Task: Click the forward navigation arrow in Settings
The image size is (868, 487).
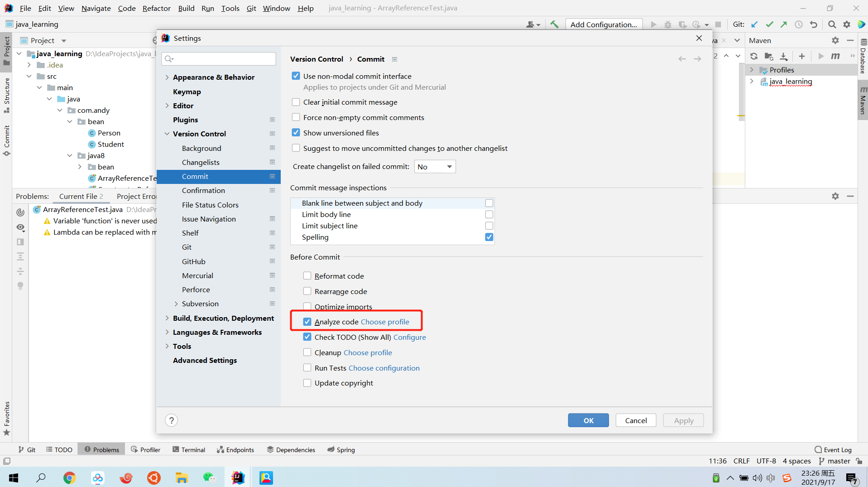Action: [x=697, y=59]
